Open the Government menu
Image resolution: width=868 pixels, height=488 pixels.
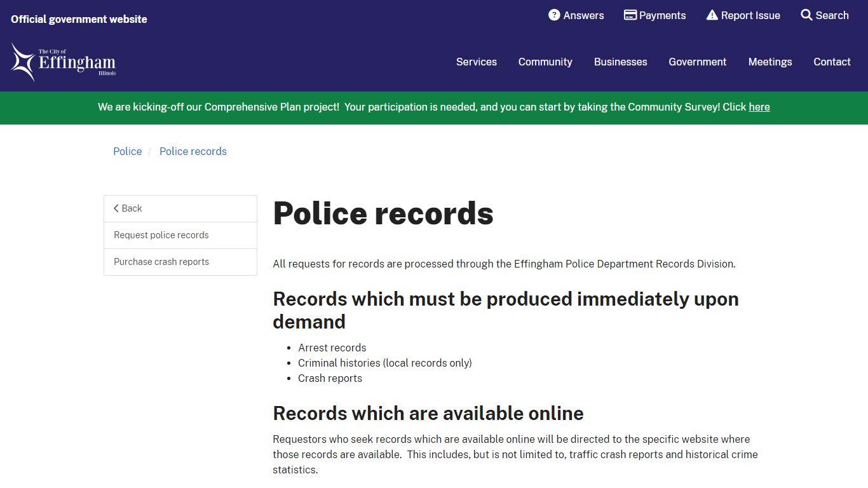[698, 62]
